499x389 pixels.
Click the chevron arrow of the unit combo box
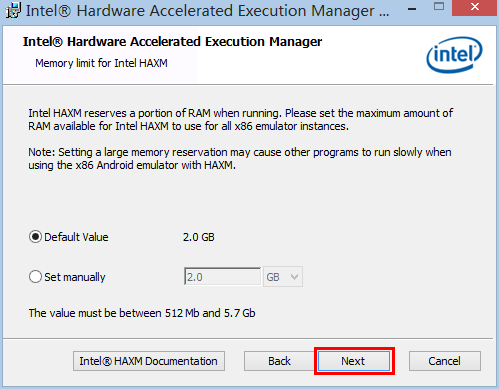pyautogui.click(x=294, y=277)
